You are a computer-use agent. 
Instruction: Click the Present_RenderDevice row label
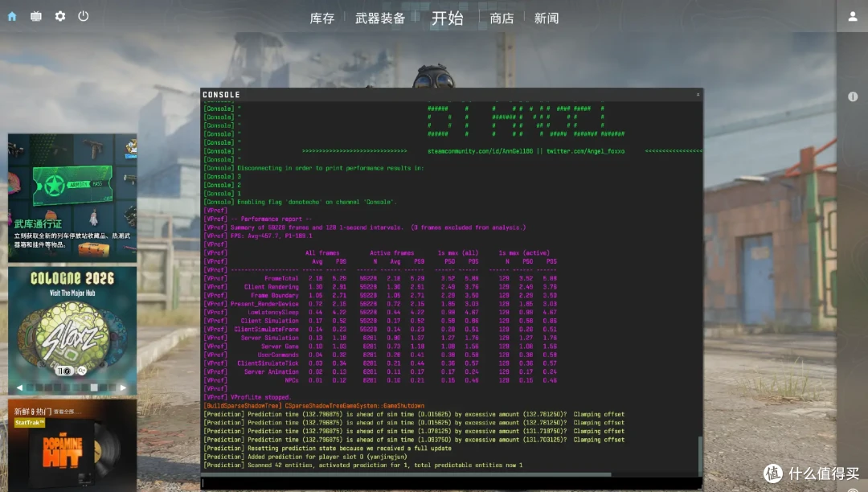click(x=264, y=304)
